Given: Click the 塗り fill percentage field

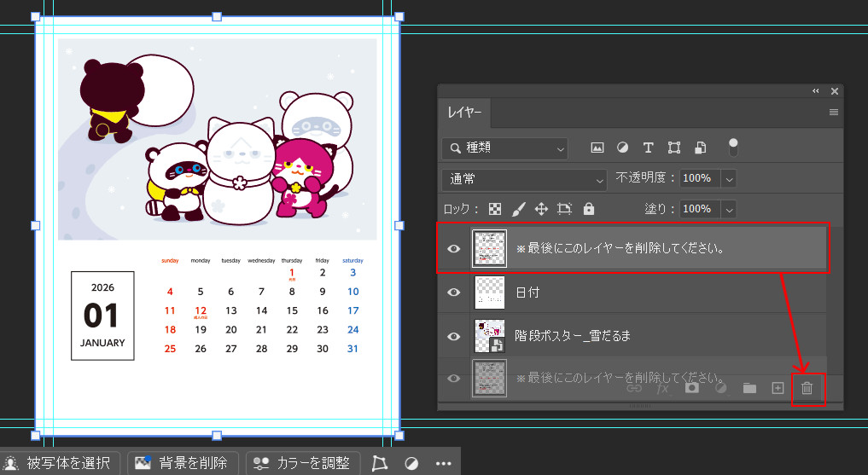Looking at the screenshot, I should pyautogui.click(x=696, y=209).
